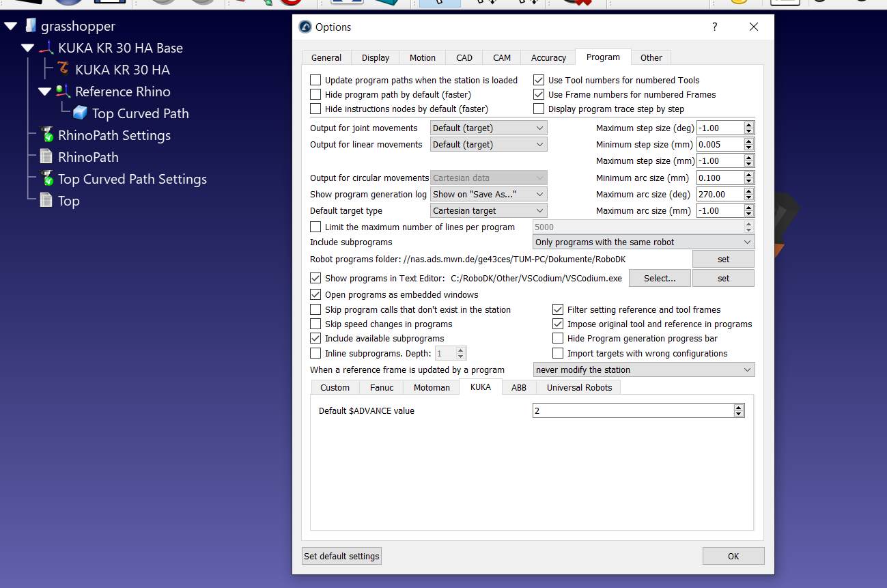Click the Options dialog help question mark
887x588 pixels.
pyautogui.click(x=714, y=27)
